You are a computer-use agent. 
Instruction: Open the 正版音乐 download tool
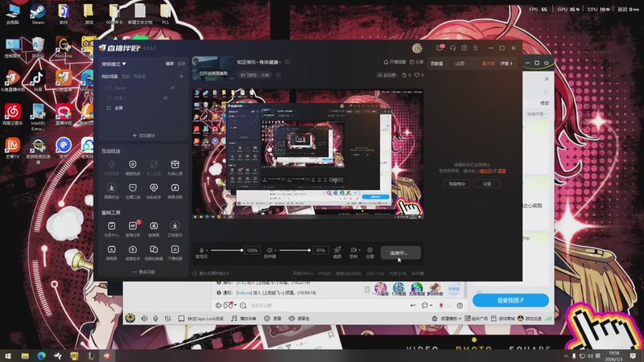[x=175, y=228]
